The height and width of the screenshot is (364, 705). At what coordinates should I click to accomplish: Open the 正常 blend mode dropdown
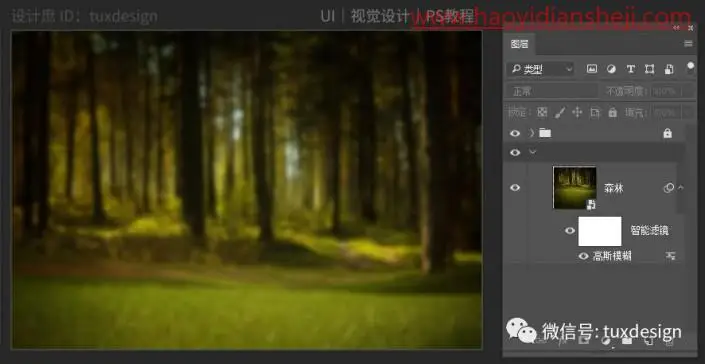[553, 91]
